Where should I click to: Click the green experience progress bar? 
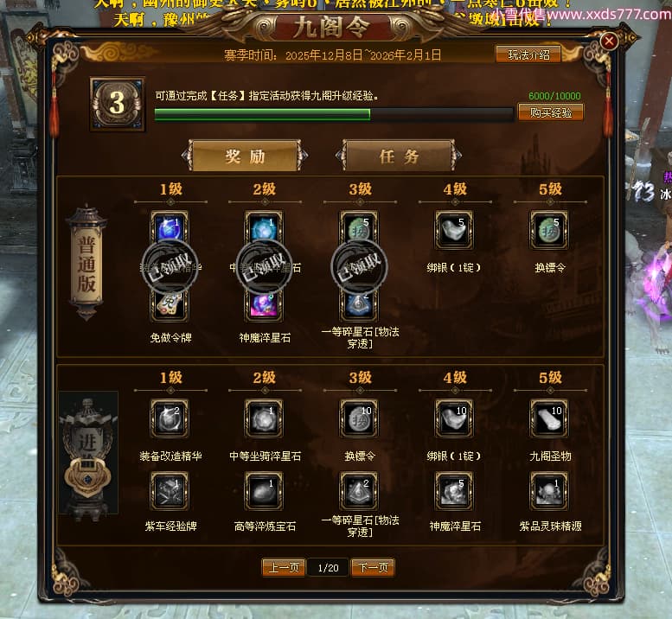tap(334, 114)
